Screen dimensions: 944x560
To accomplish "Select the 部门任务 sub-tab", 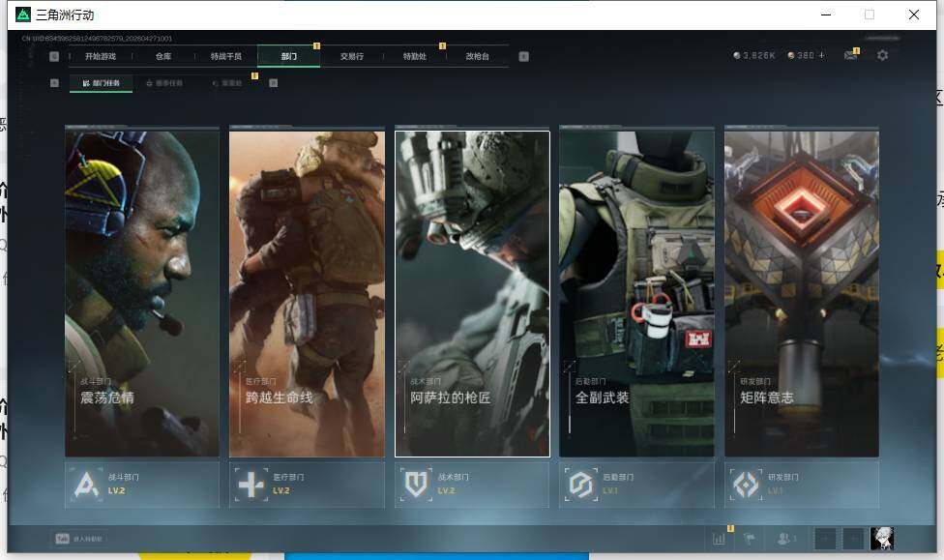I will [102, 83].
